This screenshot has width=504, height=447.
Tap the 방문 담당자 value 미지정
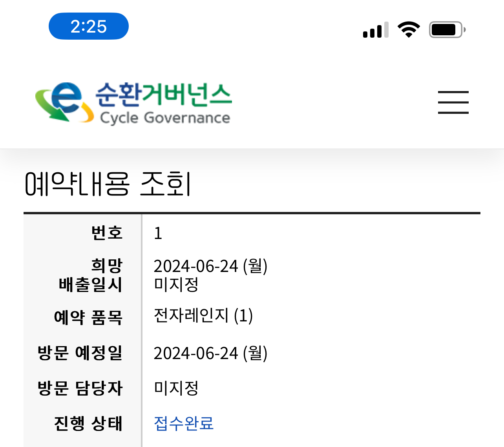click(x=176, y=388)
